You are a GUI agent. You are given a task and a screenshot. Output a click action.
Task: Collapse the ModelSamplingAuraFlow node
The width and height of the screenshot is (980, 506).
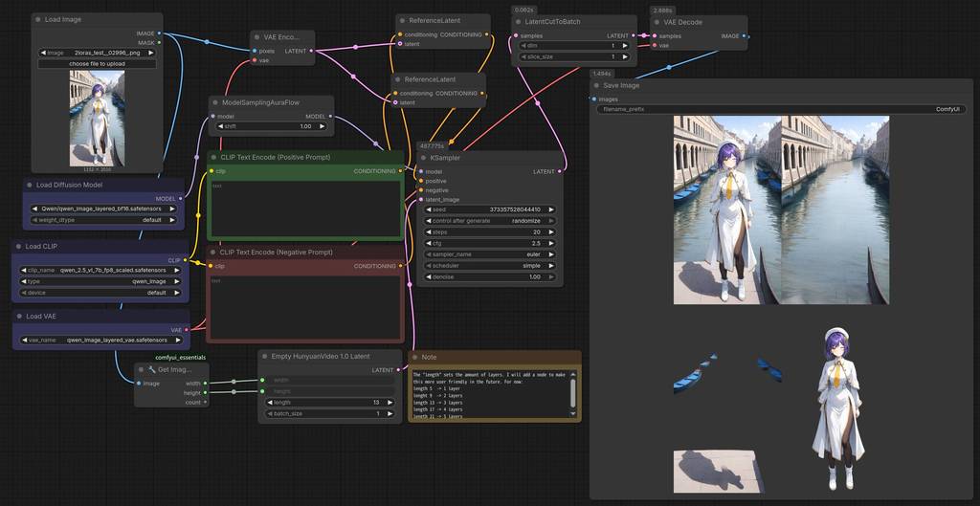pos(215,101)
